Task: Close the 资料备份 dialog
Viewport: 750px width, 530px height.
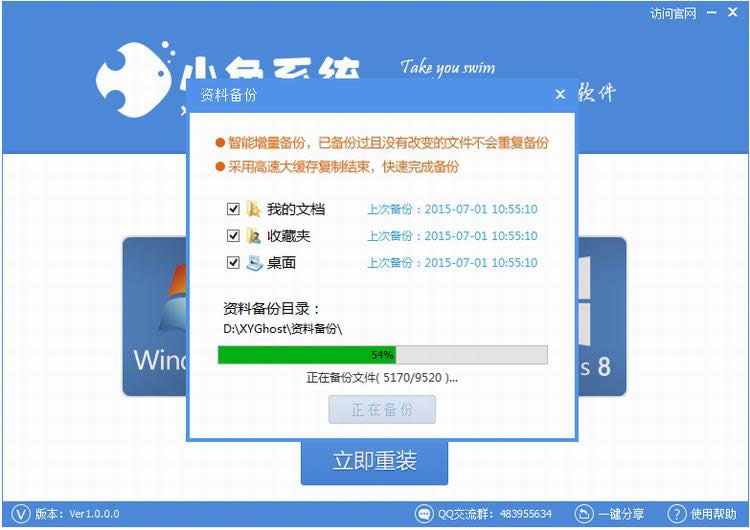Action: coord(560,95)
